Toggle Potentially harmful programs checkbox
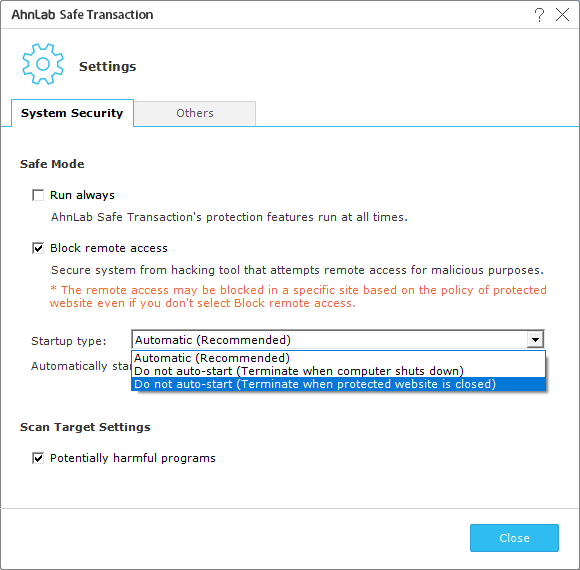 point(38,458)
